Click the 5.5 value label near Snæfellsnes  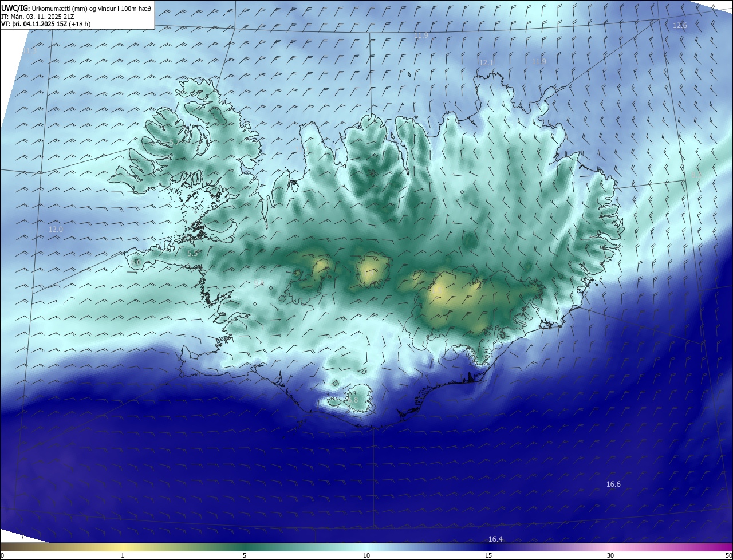coord(192,253)
